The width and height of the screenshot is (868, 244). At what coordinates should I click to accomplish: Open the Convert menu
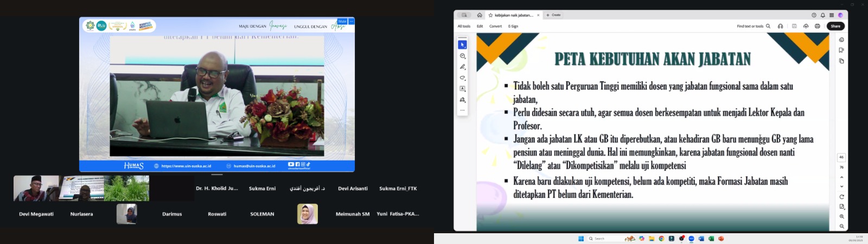[495, 26]
